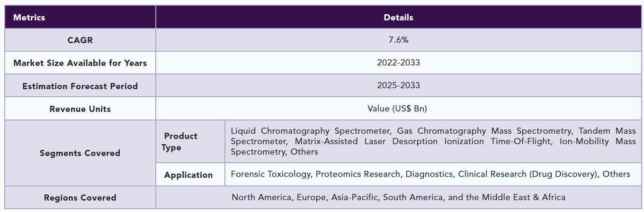Select the CAGR row label
Image resolution: width=644 pixels, height=212 pixels.
tap(80, 40)
